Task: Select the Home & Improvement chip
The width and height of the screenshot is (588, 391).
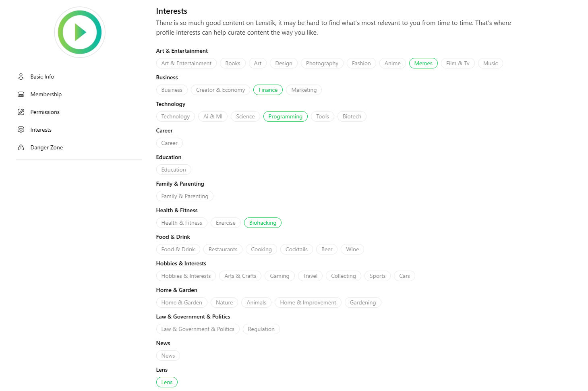Action: 308,302
